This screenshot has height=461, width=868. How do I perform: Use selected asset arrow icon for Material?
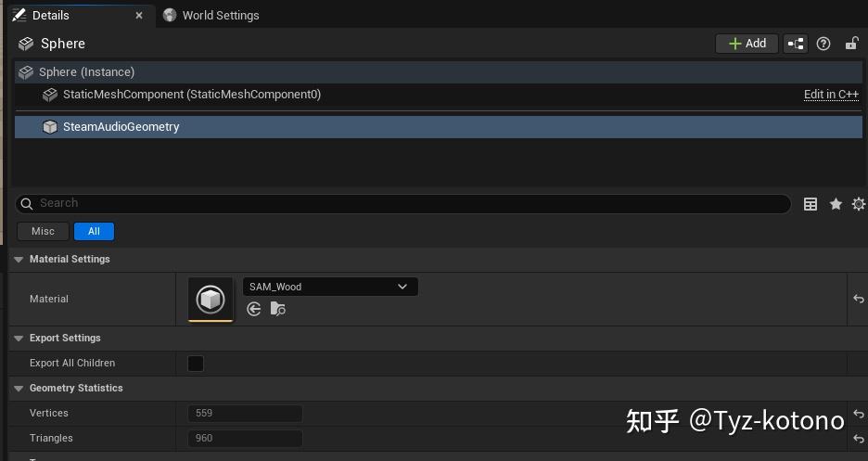pos(254,309)
